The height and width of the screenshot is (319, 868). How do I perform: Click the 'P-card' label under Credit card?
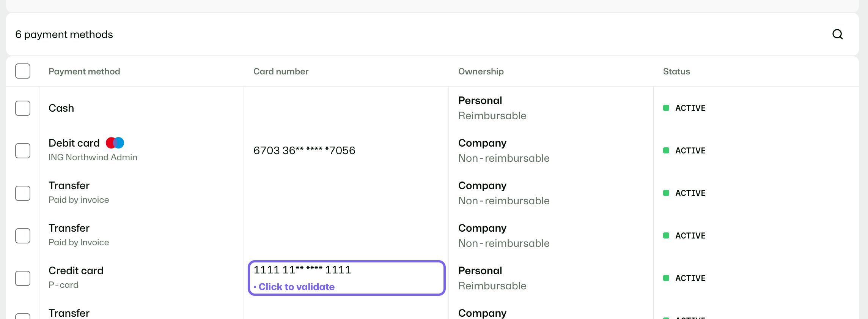63,285
